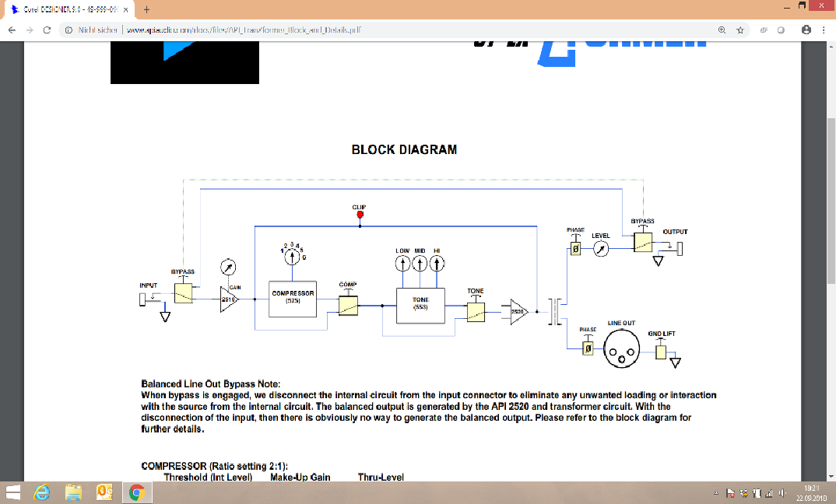This screenshot has width=836, height=504.
Task: Click the browser Back arrow
Action: [x=11, y=30]
